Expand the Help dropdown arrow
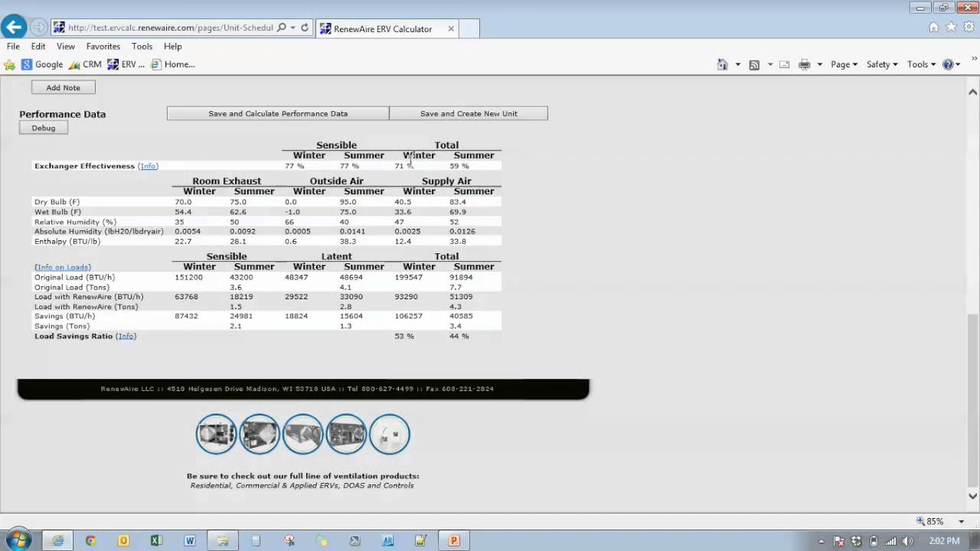980x551 pixels. coord(958,64)
